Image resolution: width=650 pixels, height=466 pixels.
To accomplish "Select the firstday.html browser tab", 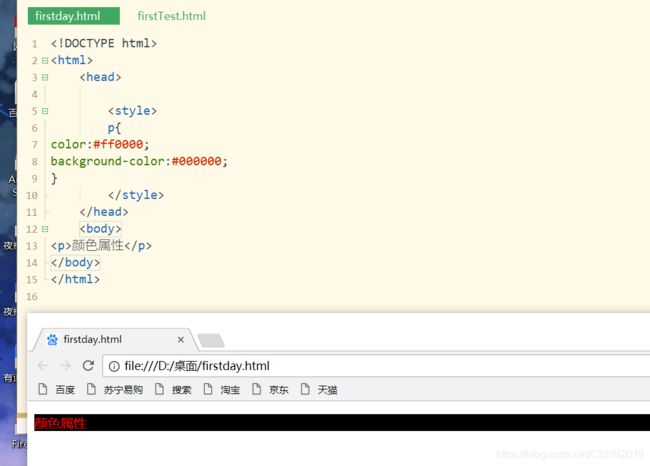I will [x=113, y=340].
